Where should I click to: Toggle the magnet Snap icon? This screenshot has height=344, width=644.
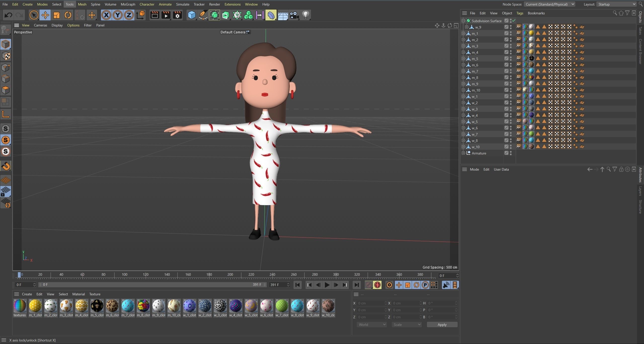tap(6, 166)
